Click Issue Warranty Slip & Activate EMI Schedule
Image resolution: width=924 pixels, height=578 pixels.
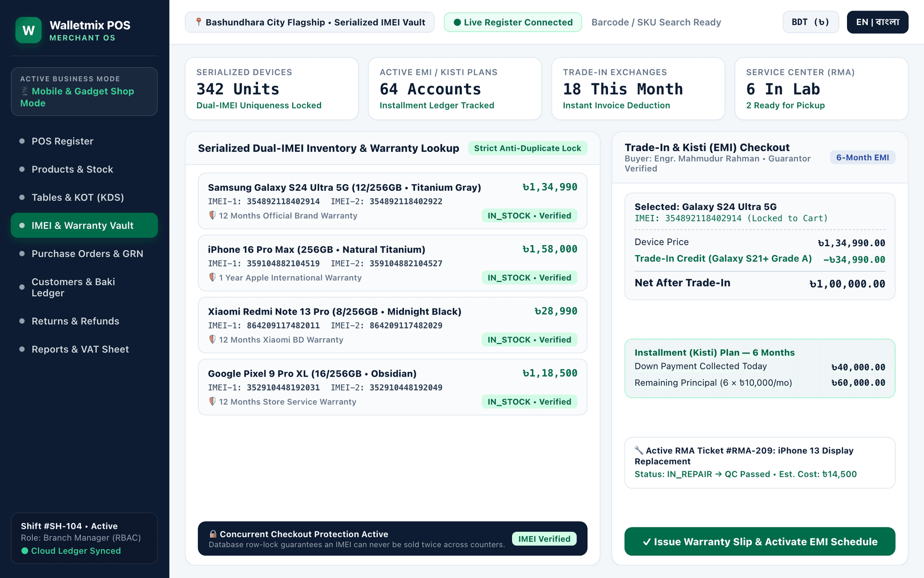click(x=759, y=541)
